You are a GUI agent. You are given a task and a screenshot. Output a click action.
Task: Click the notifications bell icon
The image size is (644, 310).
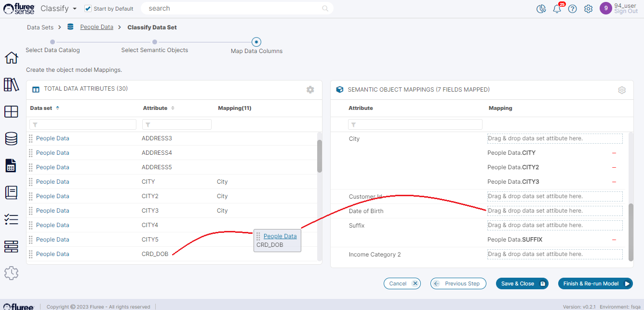pyautogui.click(x=557, y=9)
